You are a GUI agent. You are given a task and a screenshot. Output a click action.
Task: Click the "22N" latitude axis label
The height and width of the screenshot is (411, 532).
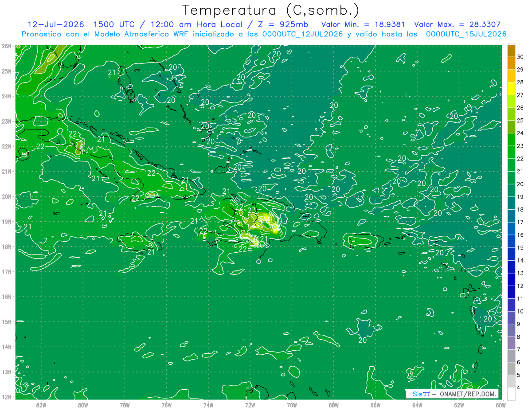(x=6, y=146)
